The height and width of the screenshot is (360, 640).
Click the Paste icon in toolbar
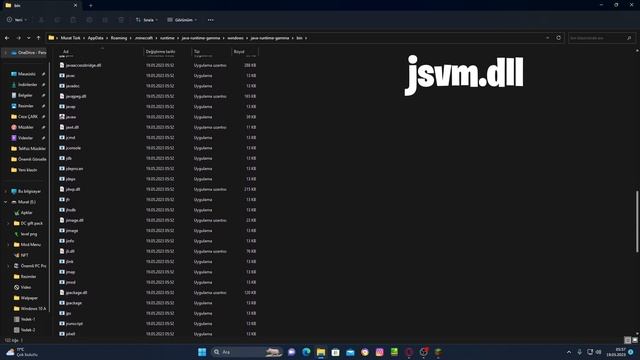coord(73,20)
